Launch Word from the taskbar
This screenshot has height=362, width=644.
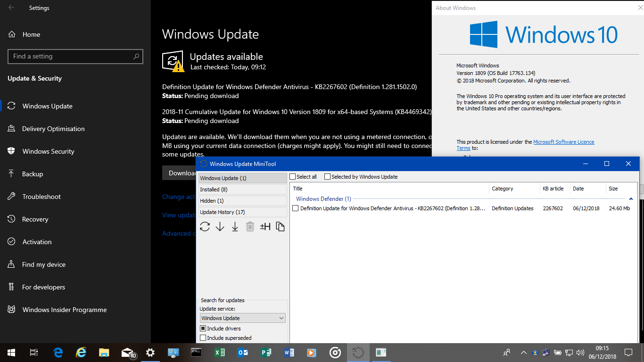289,352
